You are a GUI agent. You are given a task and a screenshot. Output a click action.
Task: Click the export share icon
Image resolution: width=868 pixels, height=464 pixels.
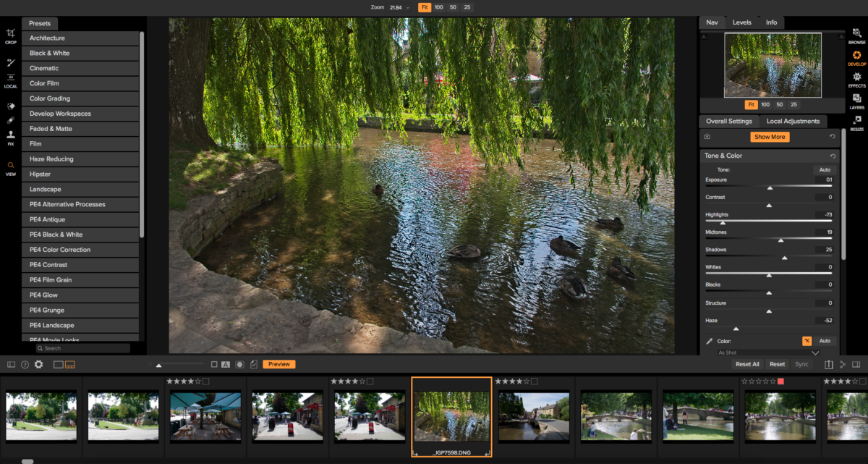(x=829, y=364)
